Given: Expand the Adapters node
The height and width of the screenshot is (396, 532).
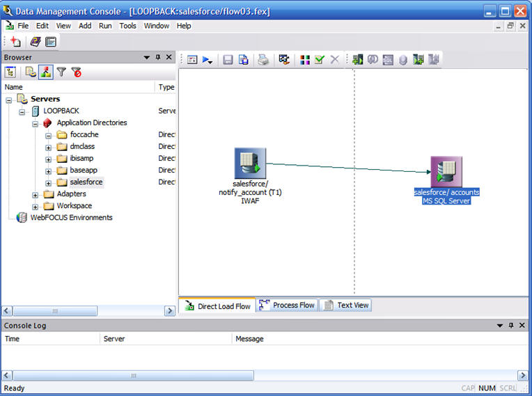Looking at the screenshot, I should coord(36,195).
